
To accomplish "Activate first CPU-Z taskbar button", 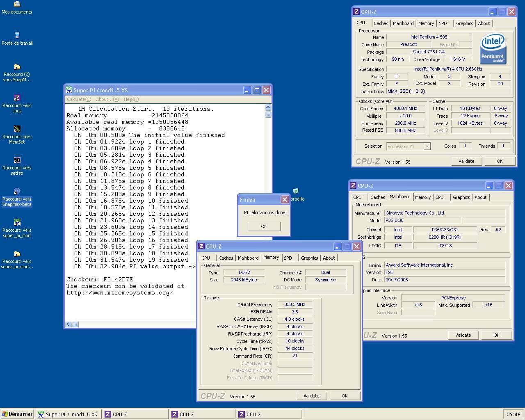I will [135, 414].
